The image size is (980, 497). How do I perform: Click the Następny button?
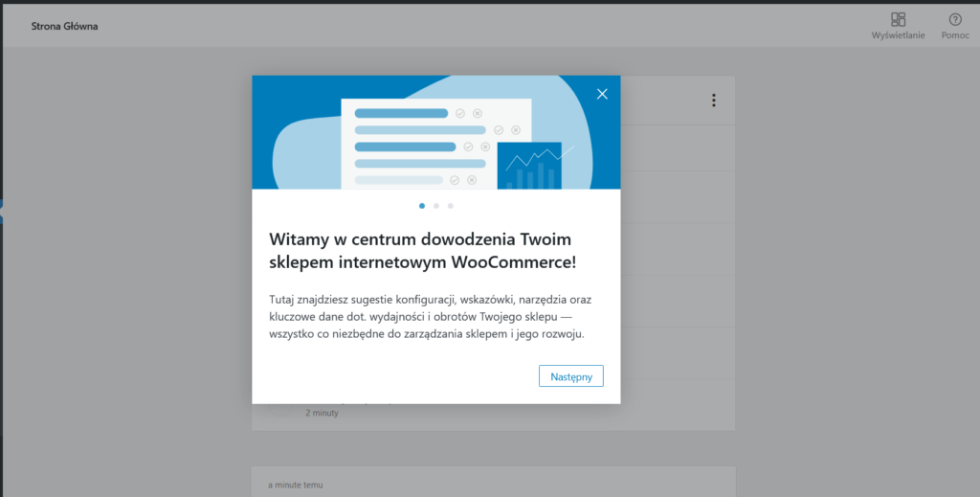570,376
